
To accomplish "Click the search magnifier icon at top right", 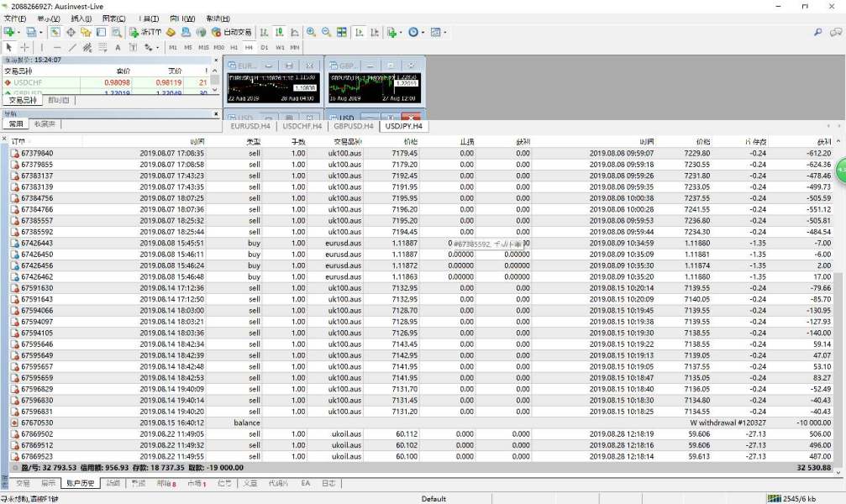I will [817, 33].
